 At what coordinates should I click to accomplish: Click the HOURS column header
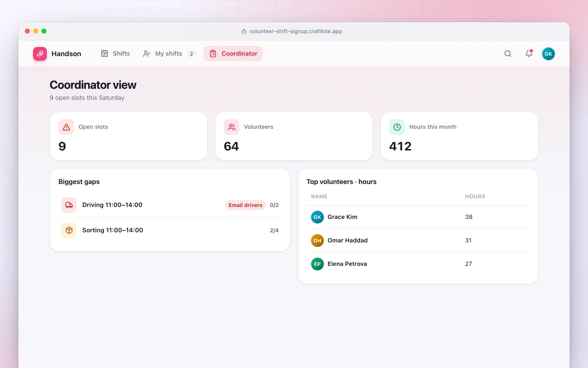475,196
